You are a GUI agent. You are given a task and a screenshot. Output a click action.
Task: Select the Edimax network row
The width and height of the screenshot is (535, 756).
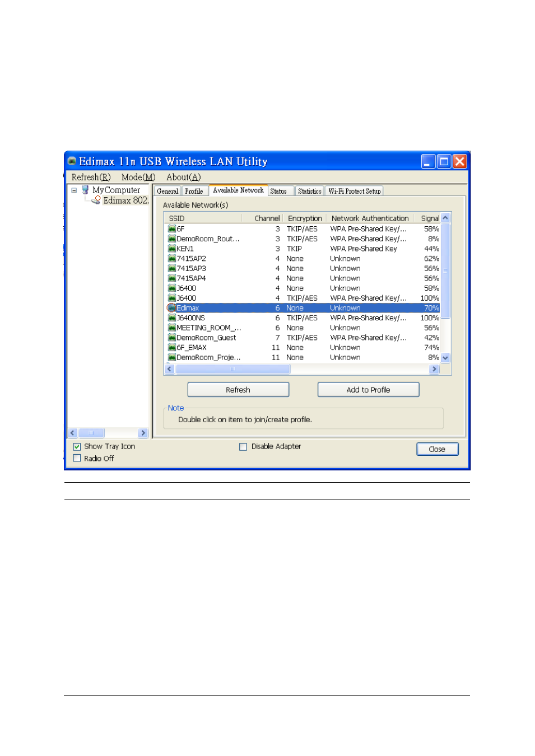(x=303, y=308)
